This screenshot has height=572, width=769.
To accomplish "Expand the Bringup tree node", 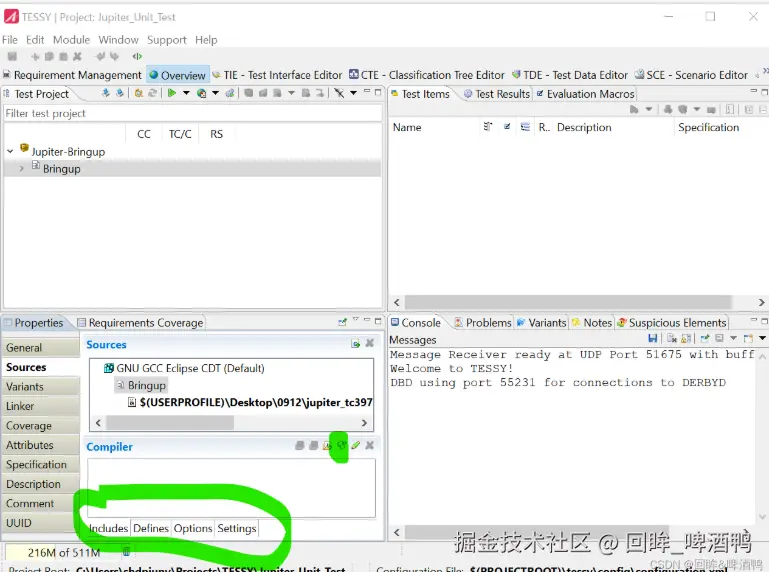I will [x=22, y=169].
